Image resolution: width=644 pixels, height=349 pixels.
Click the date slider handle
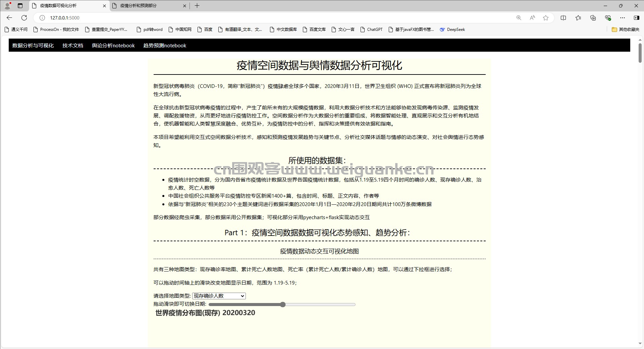[283, 305]
